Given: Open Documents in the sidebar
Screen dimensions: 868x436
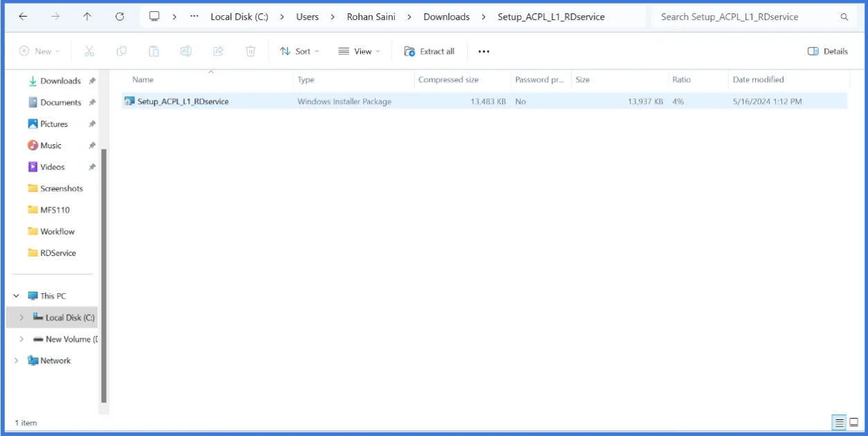Looking at the screenshot, I should click(61, 103).
